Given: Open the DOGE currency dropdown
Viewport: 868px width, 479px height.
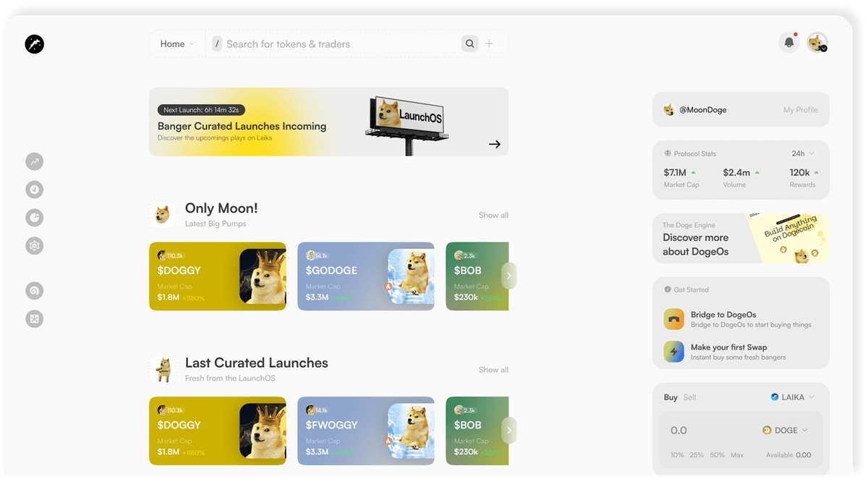Looking at the screenshot, I should (785, 431).
